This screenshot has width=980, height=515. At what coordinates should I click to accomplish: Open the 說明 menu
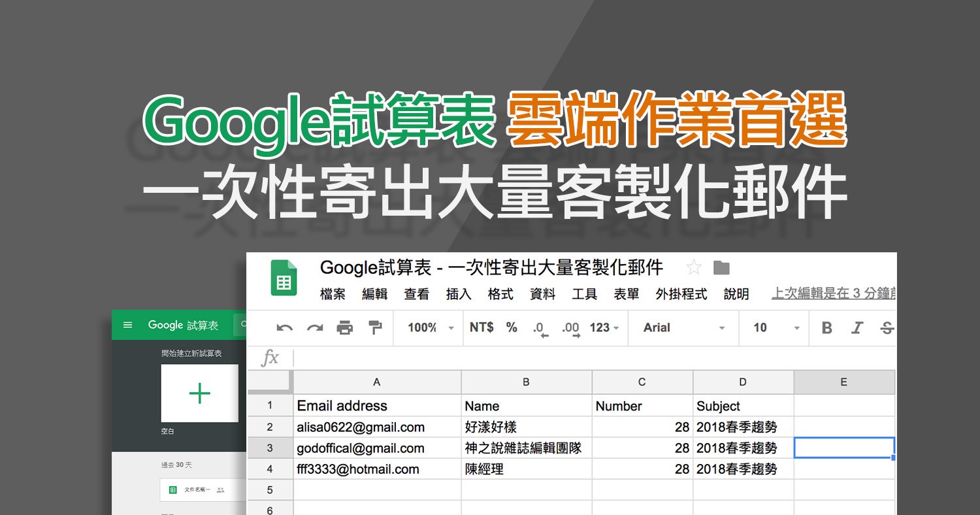[x=736, y=294]
